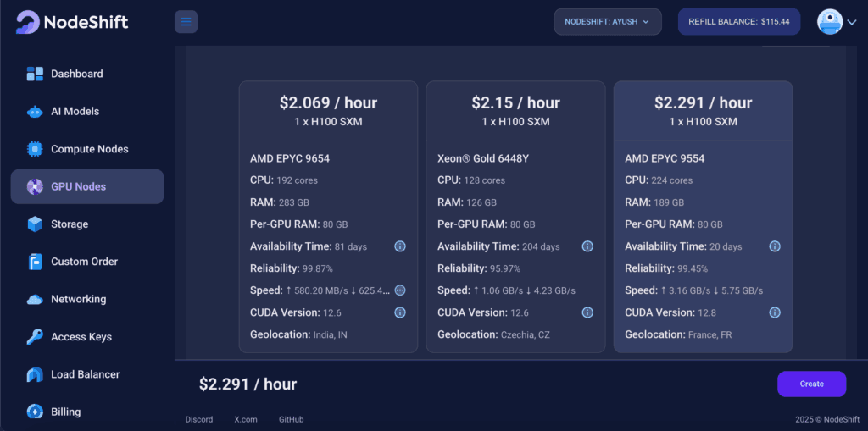Click the Networking cloud icon
Screen dimensions: 868x431
(35, 299)
